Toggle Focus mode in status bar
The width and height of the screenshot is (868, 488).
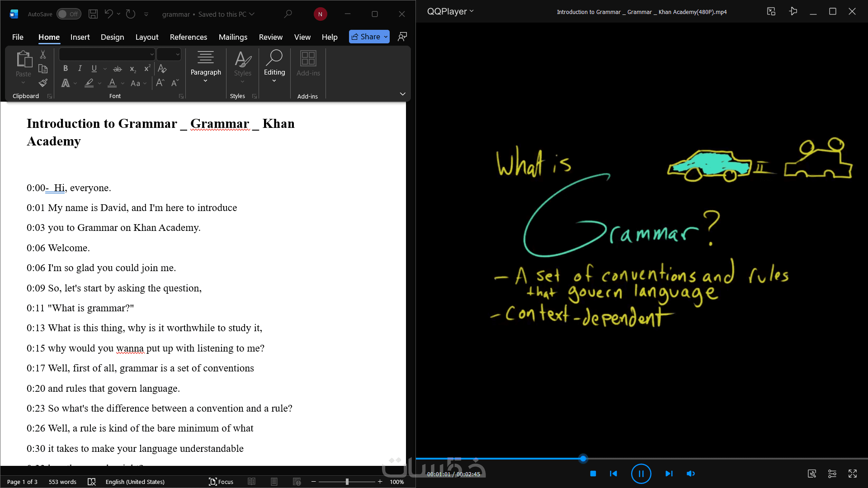point(221,482)
